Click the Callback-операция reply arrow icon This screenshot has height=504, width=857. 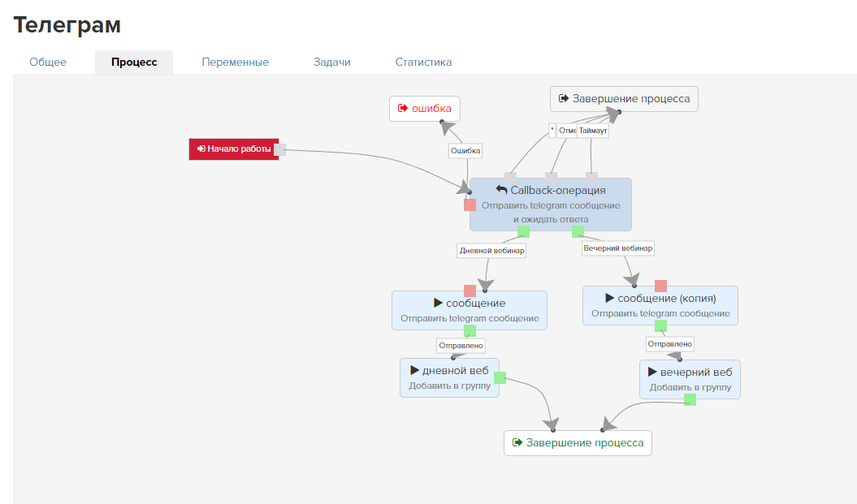501,190
